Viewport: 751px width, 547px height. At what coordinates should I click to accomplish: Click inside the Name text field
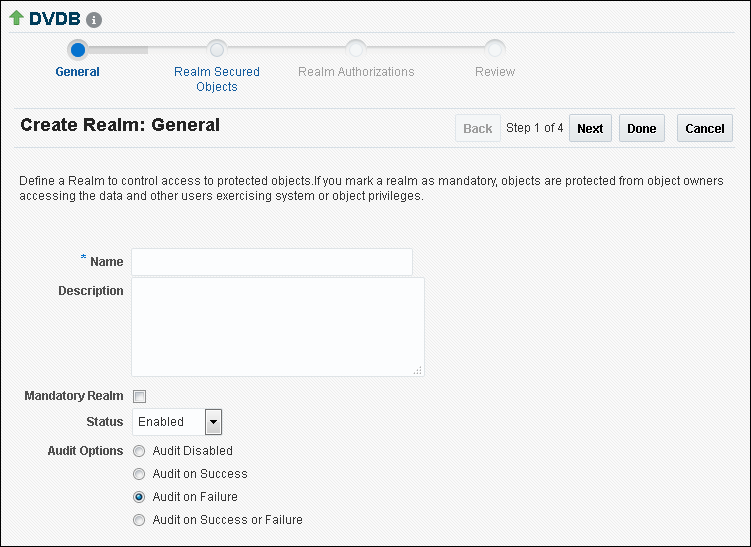(272, 262)
